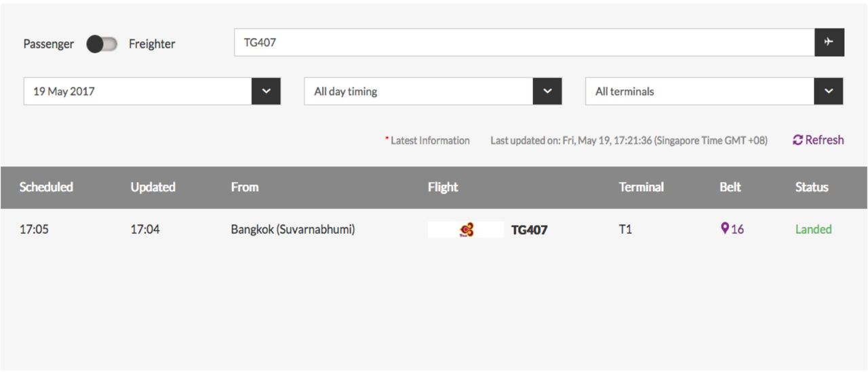The height and width of the screenshot is (372, 868).
Task: Click the airplane search icon button
Action: tap(829, 42)
